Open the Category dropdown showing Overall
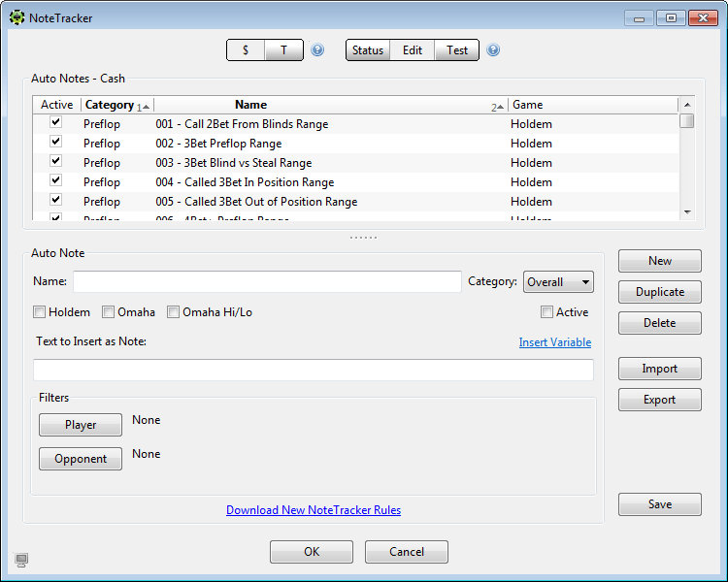 pyautogui.click(x=558, y=282)
